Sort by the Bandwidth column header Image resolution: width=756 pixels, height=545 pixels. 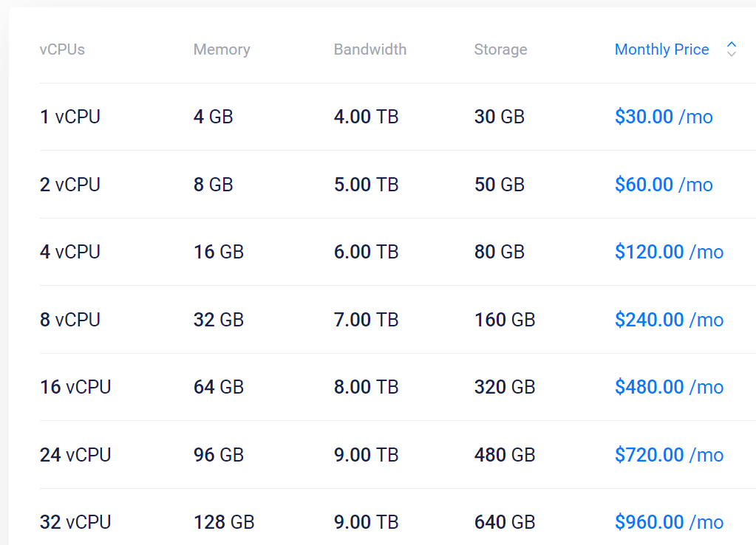click(370, 49)
